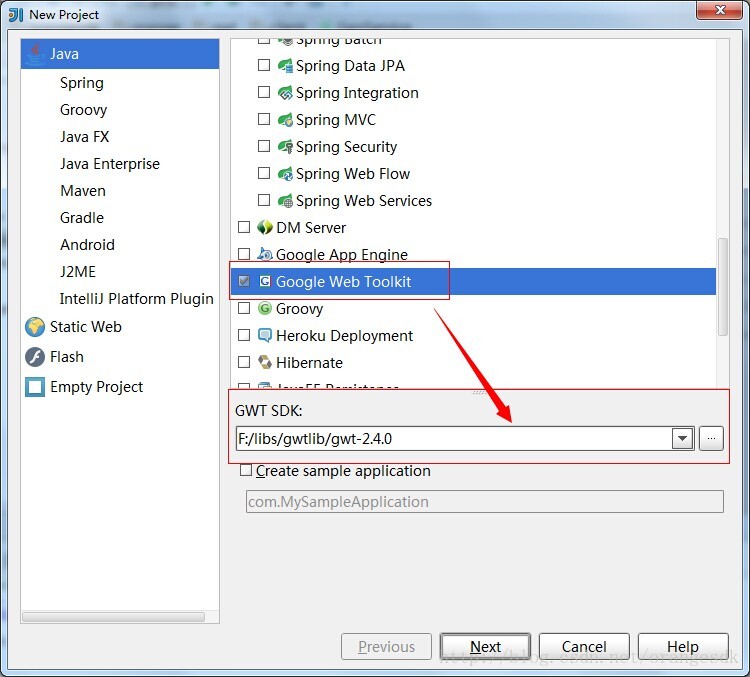The height and width of the screenshot is (677, 750).
Task: Click the Google App Engine icon
Action: coord(265,254)
